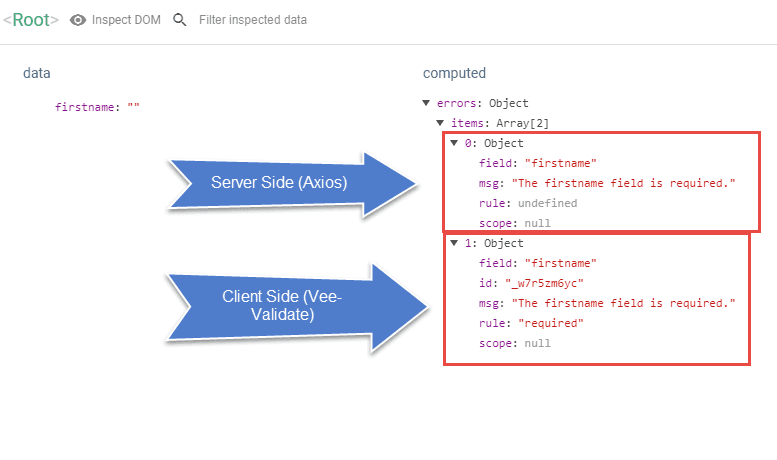
Task: Select the data firstname empty value
Action: click(134, 107)
